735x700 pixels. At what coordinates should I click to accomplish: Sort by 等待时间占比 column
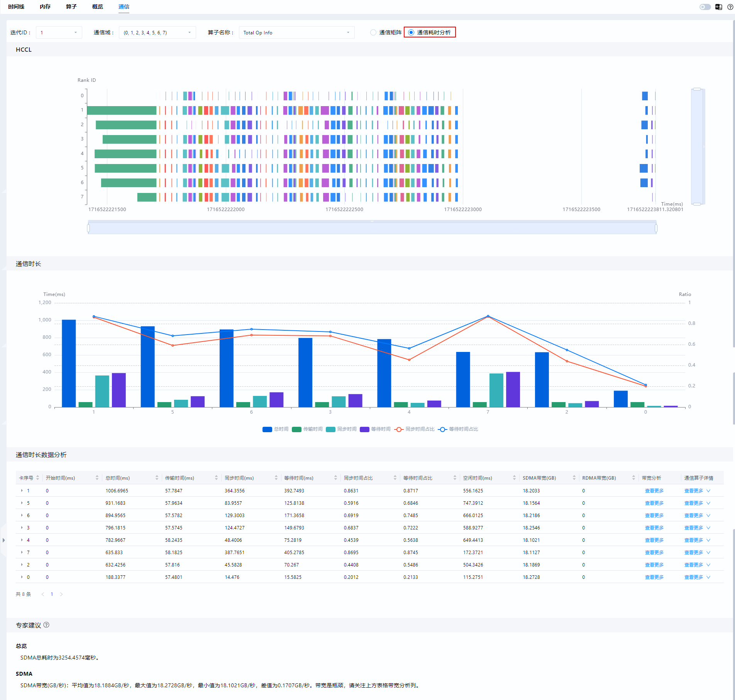coord(455,478)
